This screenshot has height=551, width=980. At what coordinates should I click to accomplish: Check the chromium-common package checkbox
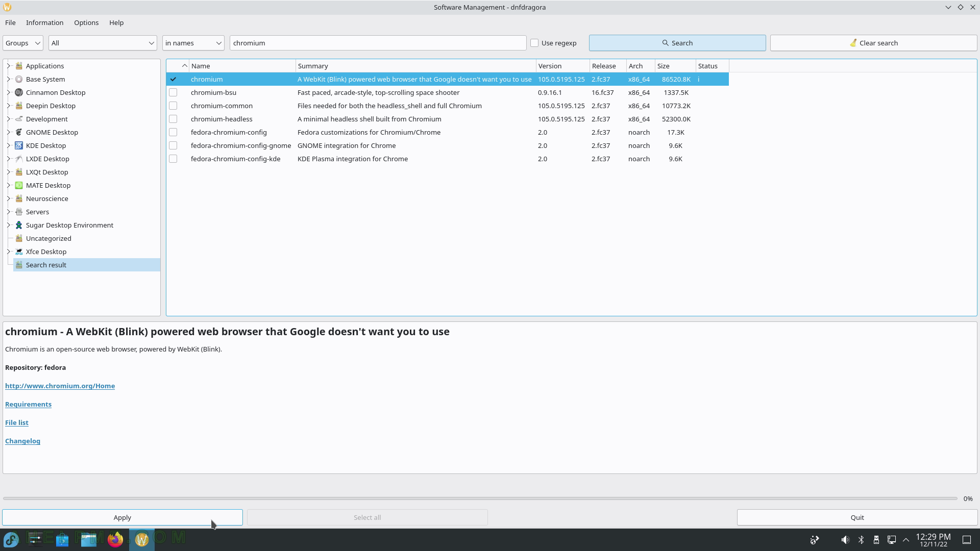(x=173, y=106)
